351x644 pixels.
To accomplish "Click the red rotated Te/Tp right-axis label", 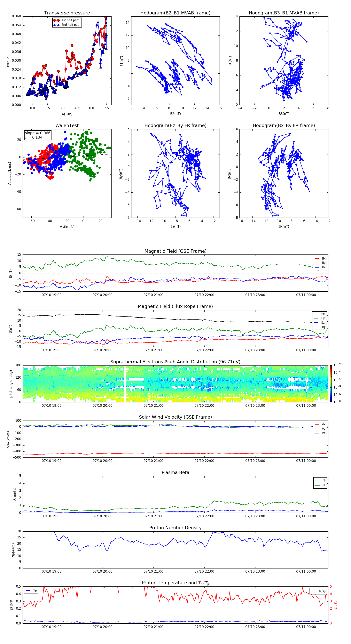I will [x=336, y=605].
